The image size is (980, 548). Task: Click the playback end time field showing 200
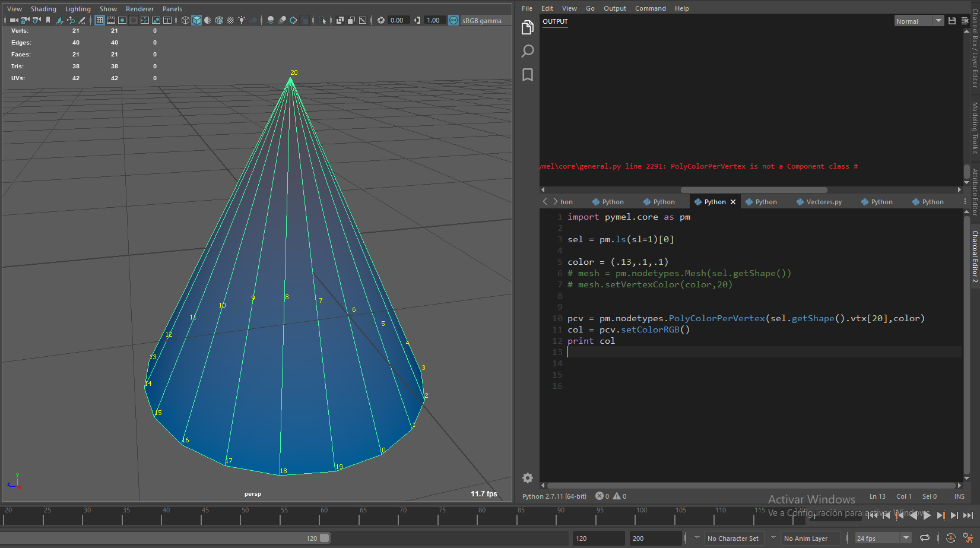point(655,538)
